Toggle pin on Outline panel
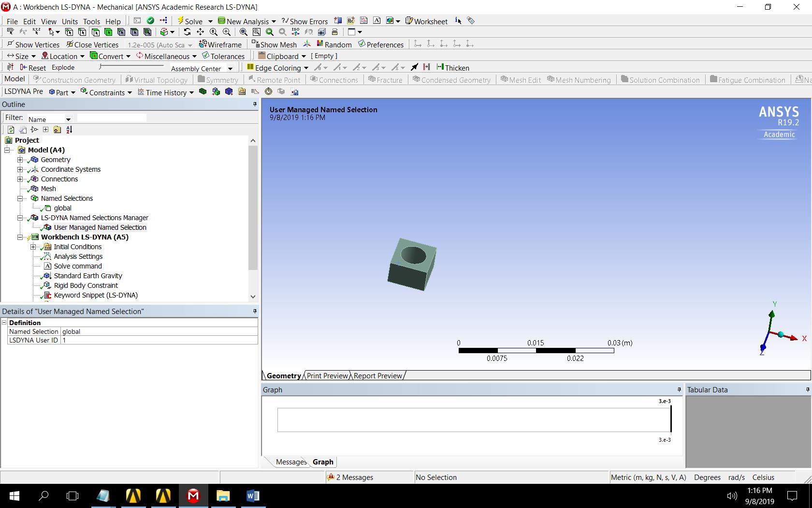 coord(255,104)
